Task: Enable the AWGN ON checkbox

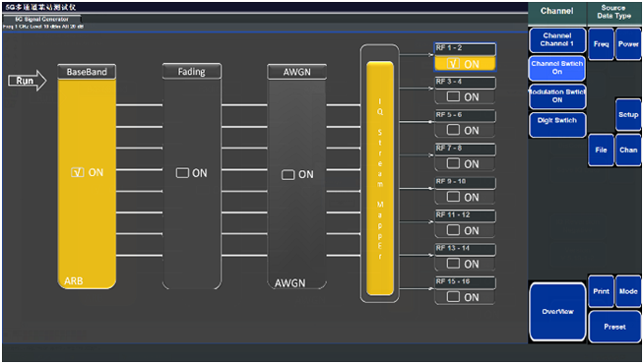Action: click(288, 175)
